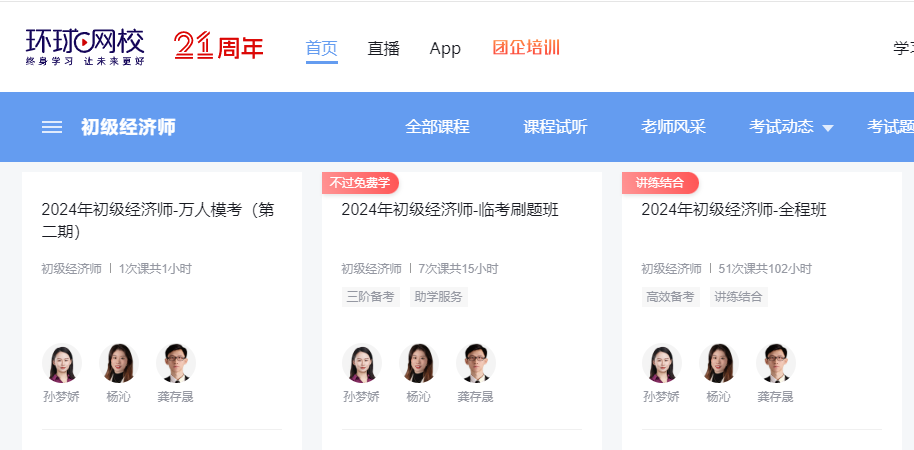Expand the 考试动态 dropdown arrow
914x450 pixels.
pos(827,128)
